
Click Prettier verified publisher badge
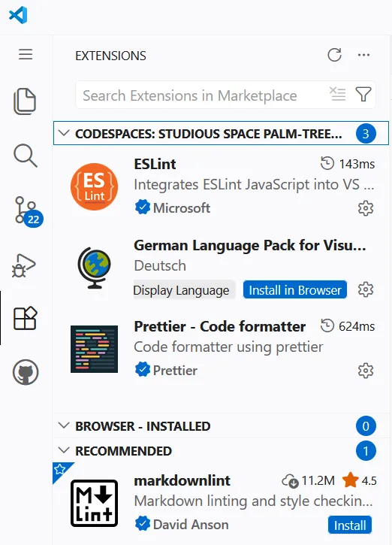click(143, 370)
